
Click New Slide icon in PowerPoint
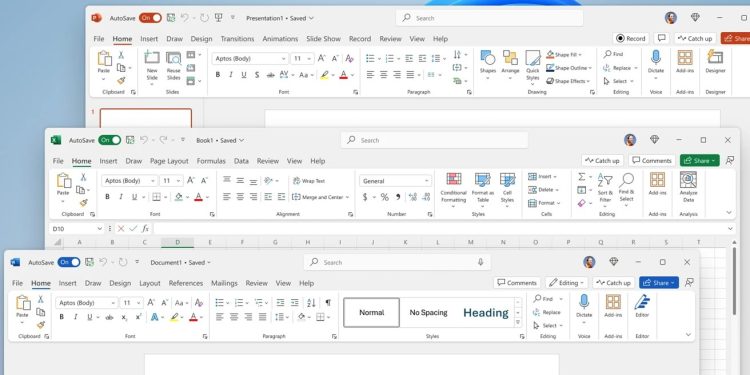point(152,58)
